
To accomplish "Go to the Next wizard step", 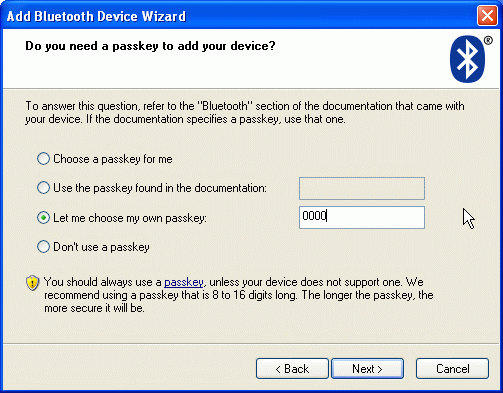I will pyautogui.click(x=367, y=369).
